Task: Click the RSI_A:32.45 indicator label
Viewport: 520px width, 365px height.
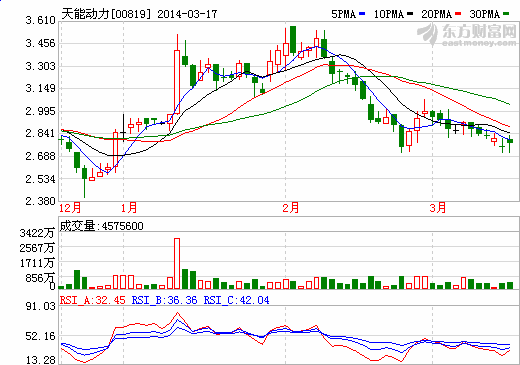Action: (93, 300)
